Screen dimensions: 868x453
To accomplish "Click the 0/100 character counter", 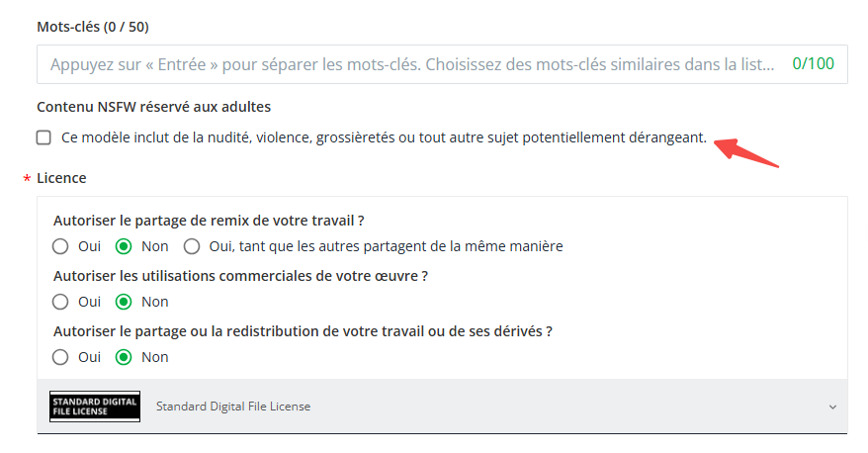I will click(813, 63).
